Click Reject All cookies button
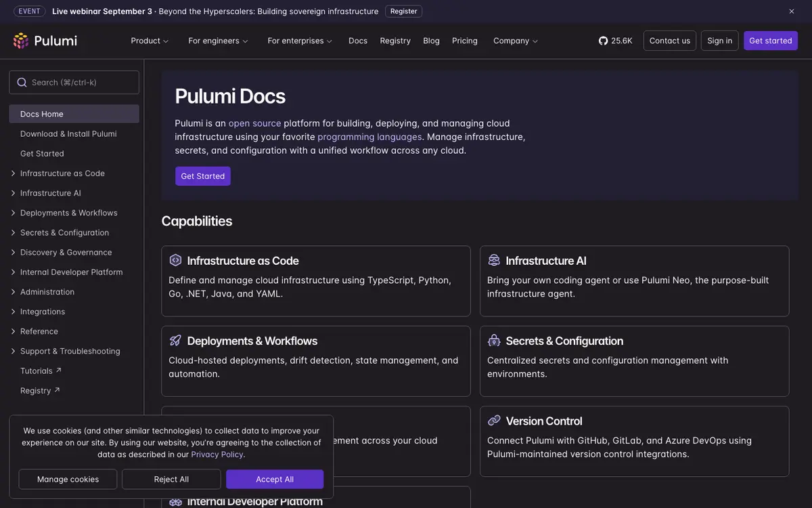812x508 pixels. (171, 480)
